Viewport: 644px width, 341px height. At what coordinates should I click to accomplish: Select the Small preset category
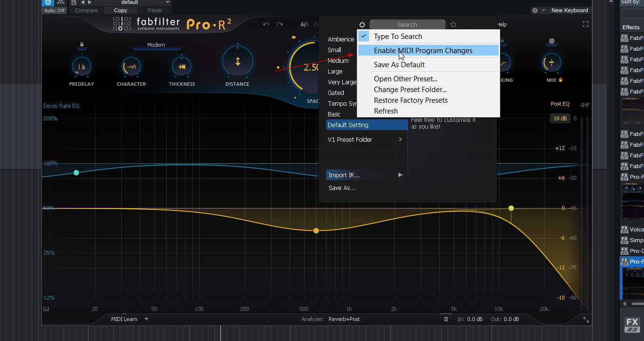coord(334,50)
